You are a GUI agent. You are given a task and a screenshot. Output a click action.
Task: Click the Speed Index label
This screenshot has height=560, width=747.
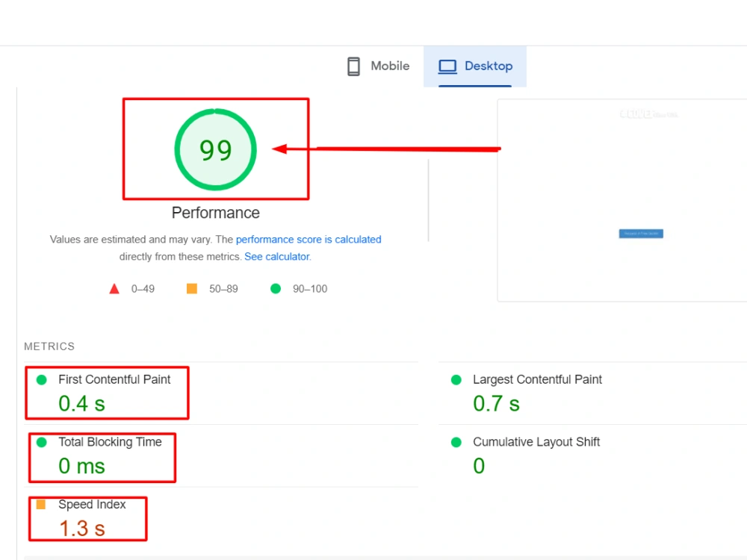click(92, 504)
